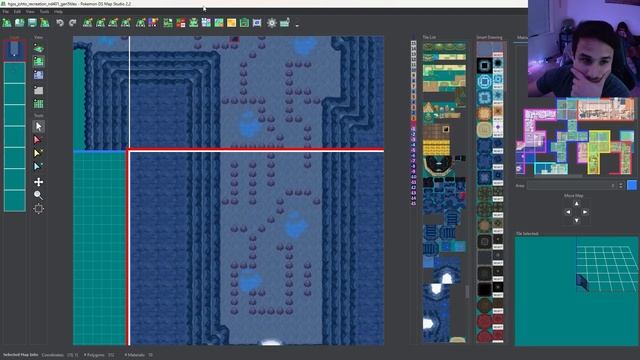Click the orange image icon in toolbar

(x=231, y=23)
